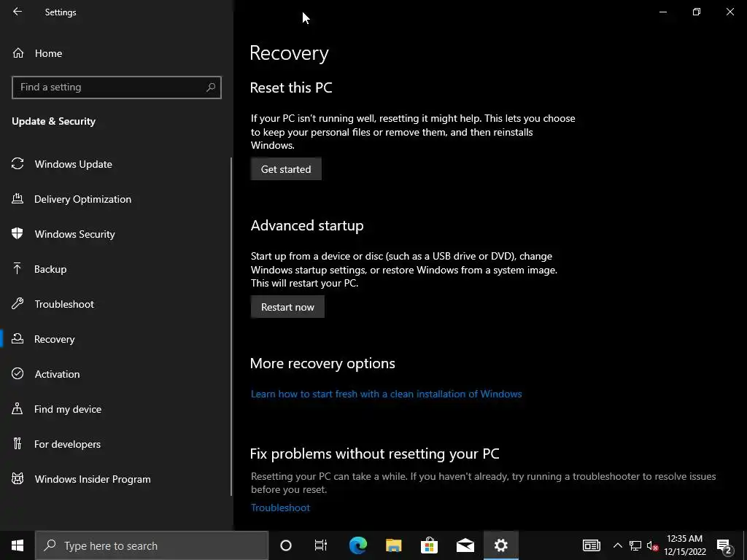Click the Troubleshoot wrench icon
The height and width of the screenshot is (560, 747).
point(18,304)
